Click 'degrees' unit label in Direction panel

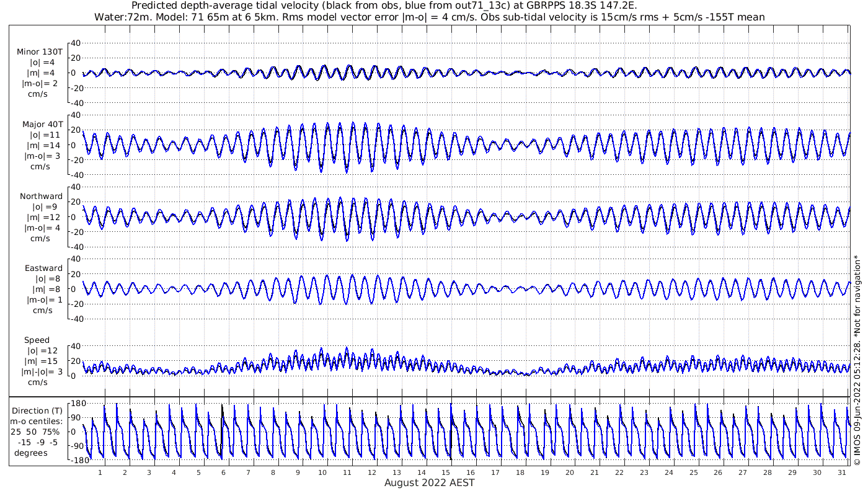[x=31, y=453]
